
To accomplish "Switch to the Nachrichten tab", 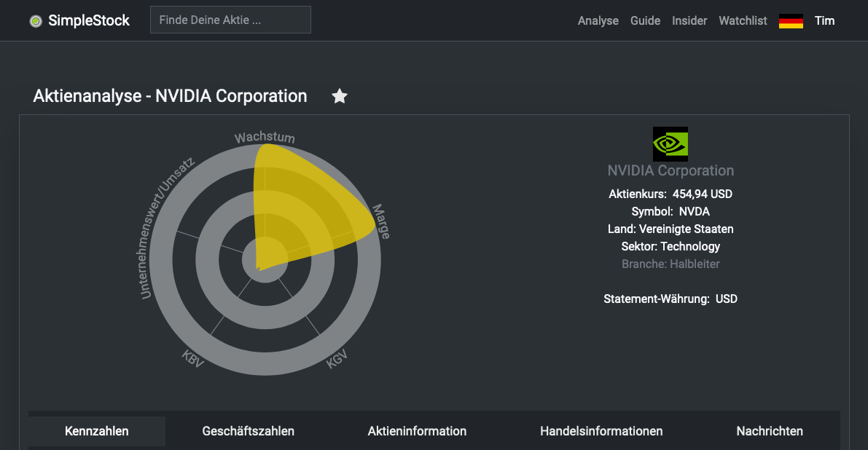I will coord(770,431).
